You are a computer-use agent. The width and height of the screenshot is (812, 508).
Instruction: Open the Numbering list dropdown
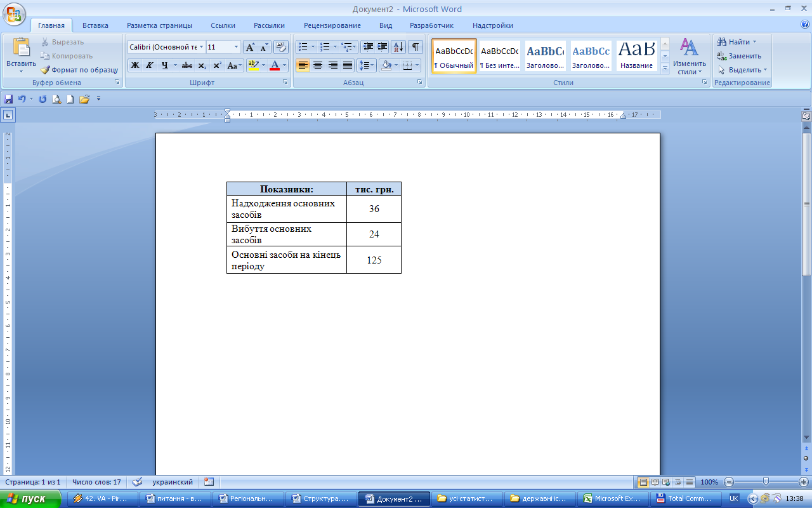[x=335, y=47]
